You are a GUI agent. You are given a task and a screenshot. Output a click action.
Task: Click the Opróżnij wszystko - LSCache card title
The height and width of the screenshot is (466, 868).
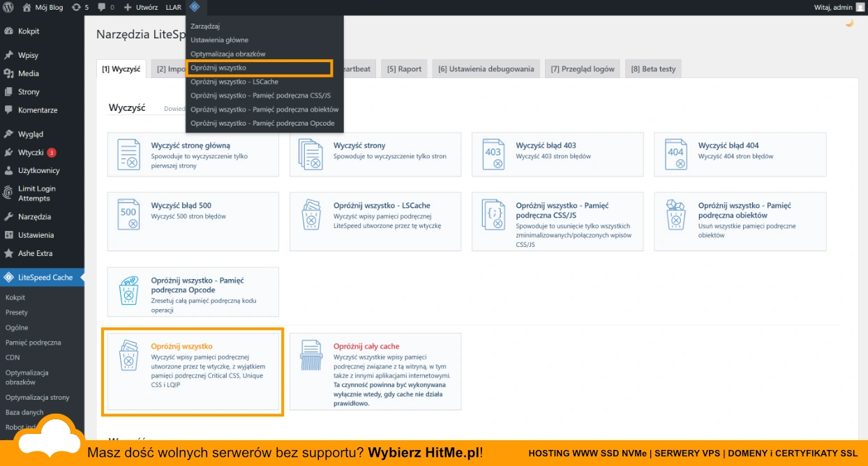click(382, 206)
